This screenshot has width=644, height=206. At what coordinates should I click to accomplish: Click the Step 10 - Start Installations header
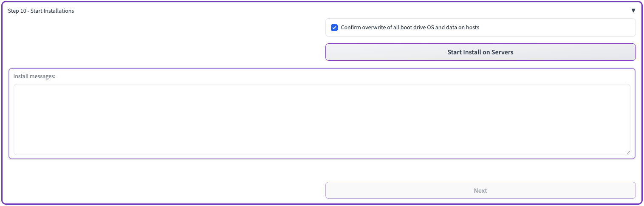click(41, 11)
